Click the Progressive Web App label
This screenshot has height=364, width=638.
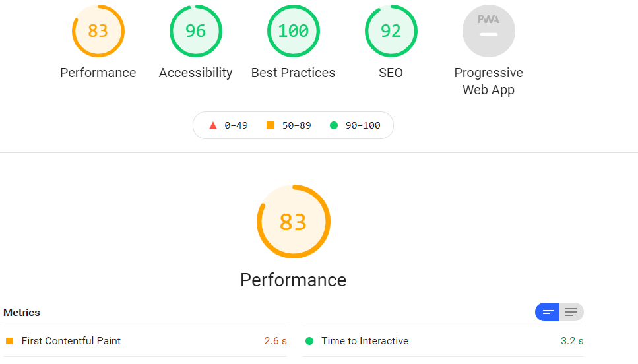[x=489, y=81]
